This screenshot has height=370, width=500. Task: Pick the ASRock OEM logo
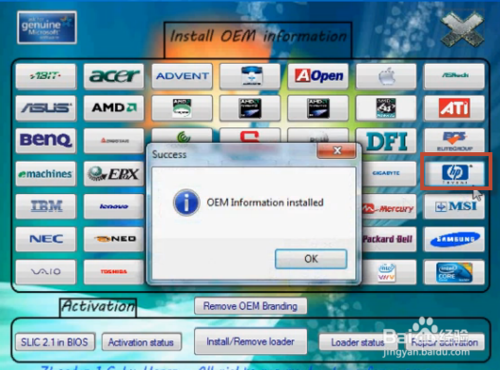(454, 76)
